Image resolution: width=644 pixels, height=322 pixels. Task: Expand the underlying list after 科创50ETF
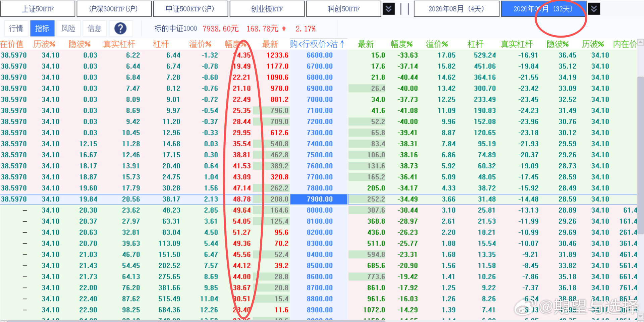388,9
